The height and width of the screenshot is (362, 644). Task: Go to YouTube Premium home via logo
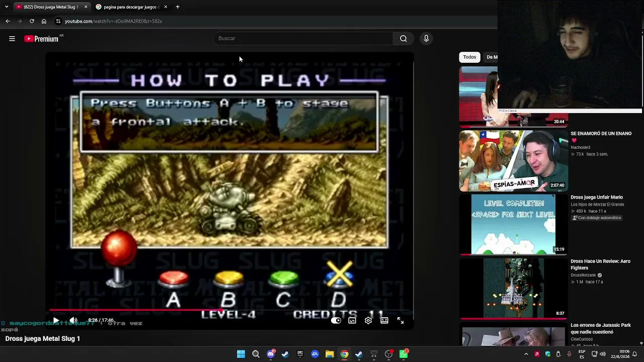coord(41,39)
